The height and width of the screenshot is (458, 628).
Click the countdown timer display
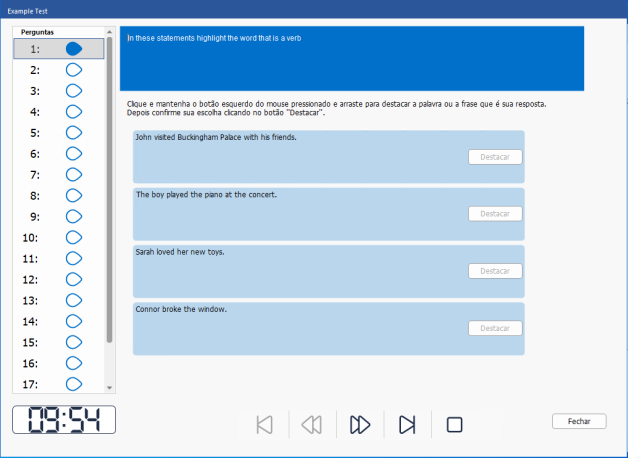click(x=64, y=420)
